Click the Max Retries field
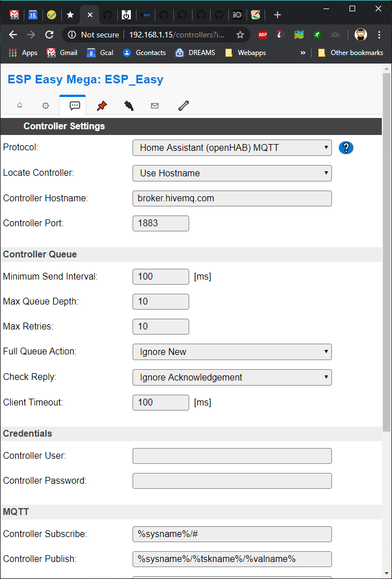The width and height of the screenshot is (392, 579). tap(161, 327)
